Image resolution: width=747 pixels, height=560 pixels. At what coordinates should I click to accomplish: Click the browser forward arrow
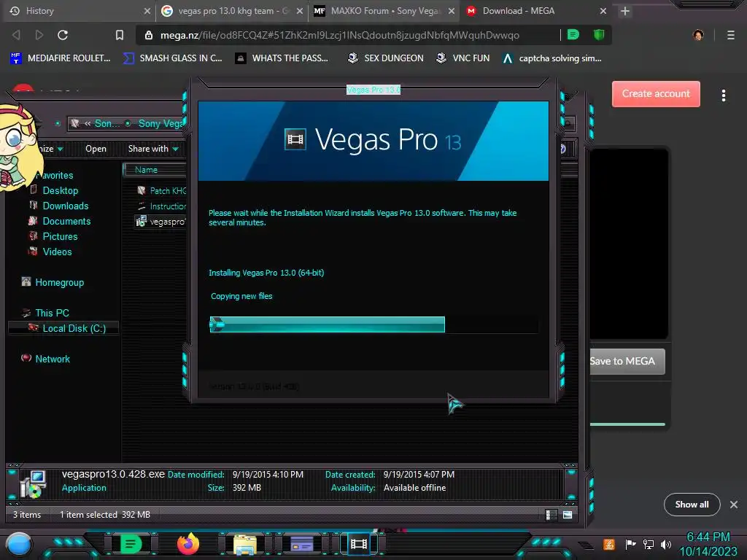pos(39,35)
